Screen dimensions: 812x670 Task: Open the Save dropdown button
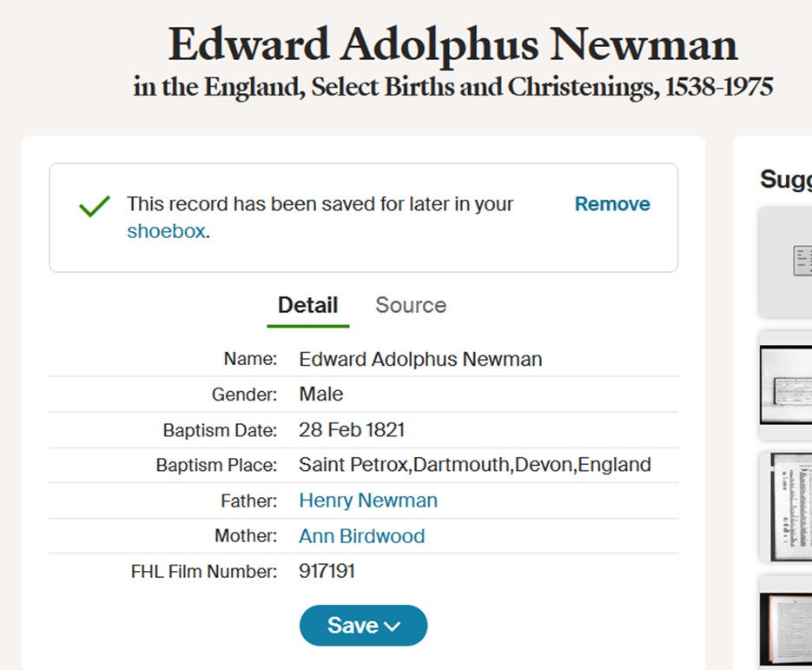point(363,626)
